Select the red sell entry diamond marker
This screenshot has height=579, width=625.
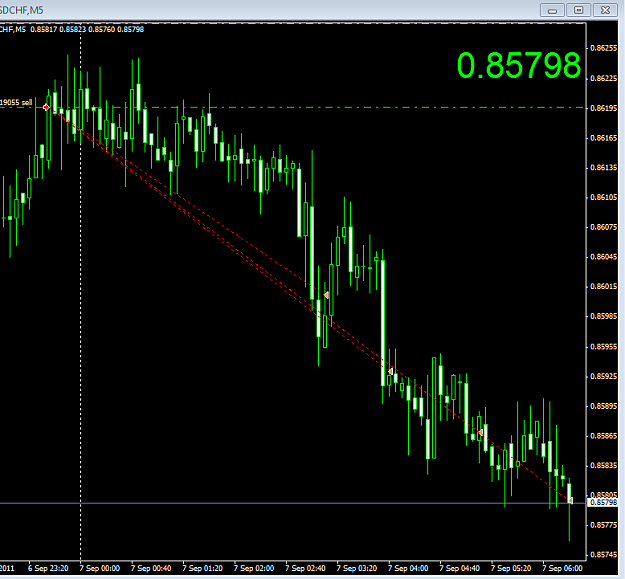tap(46, 107)
